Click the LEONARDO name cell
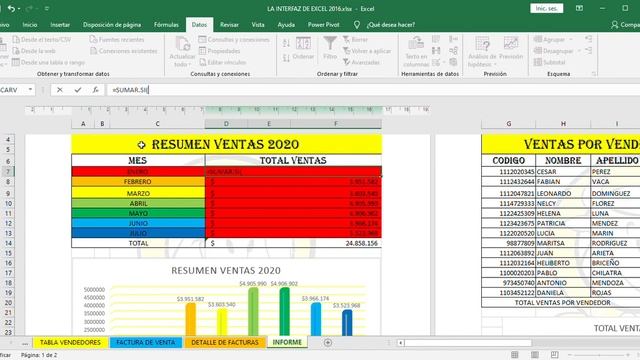The height and width of the screenshot is (360, 640). (563, 193)
